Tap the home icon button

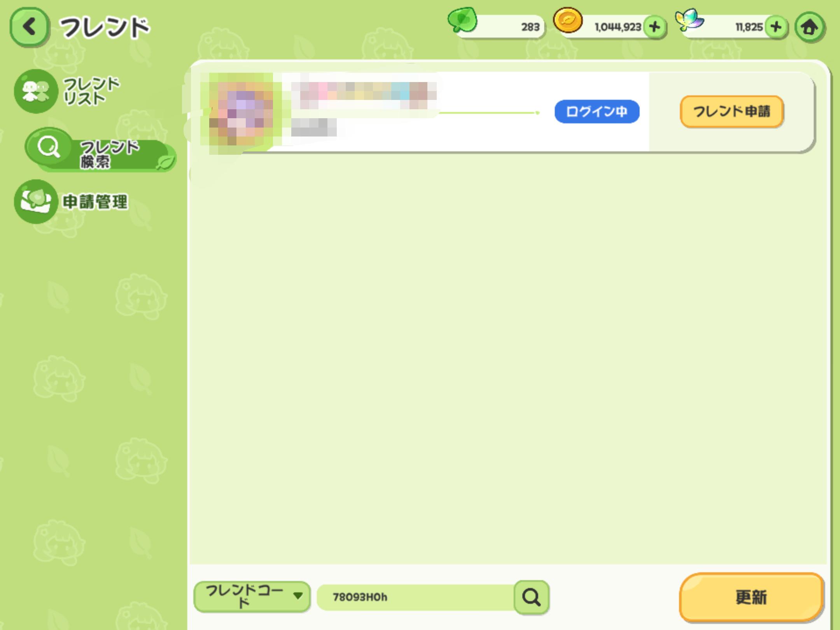point(810,27)
